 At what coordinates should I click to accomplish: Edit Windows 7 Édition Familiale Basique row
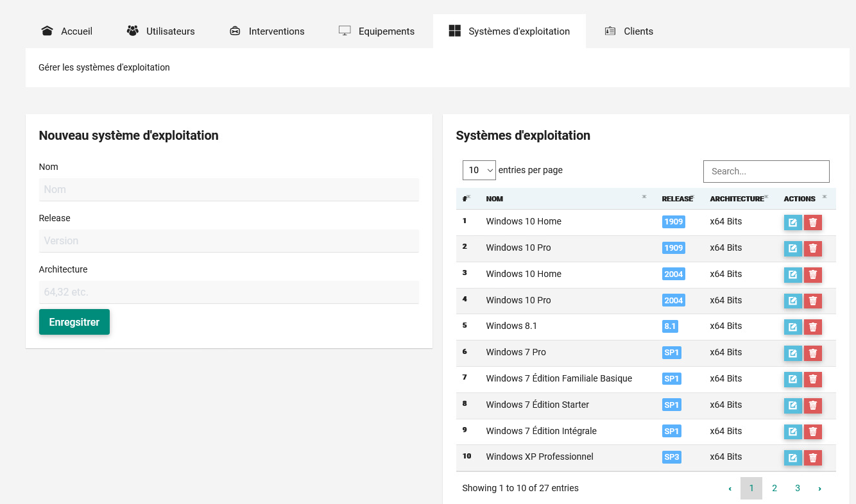pos(792,380)
